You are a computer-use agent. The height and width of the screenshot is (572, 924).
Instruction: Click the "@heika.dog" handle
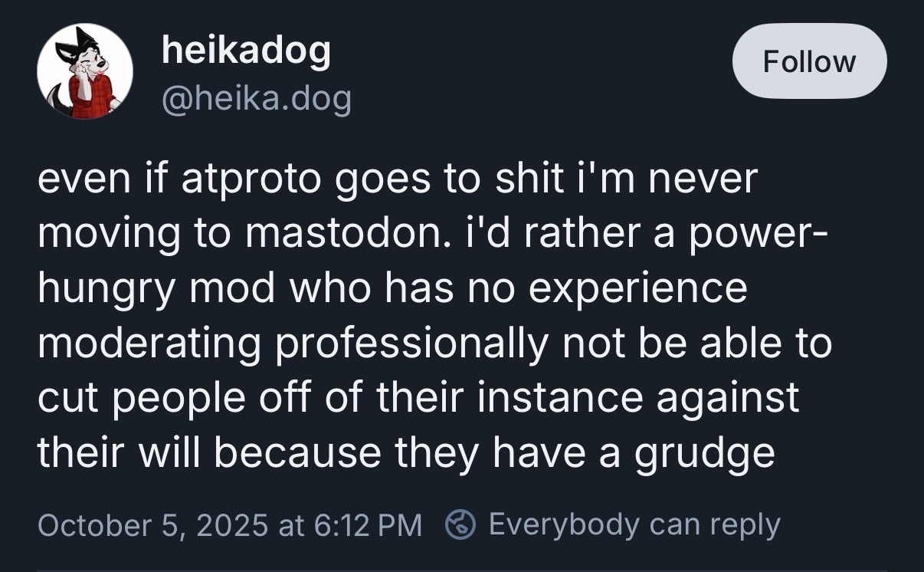tap(256, 98)
